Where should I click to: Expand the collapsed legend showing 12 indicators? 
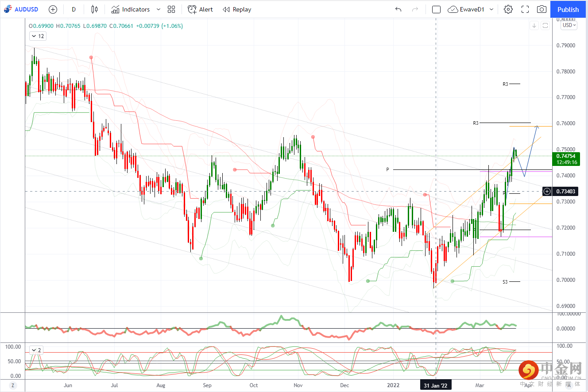click(37, 36)
